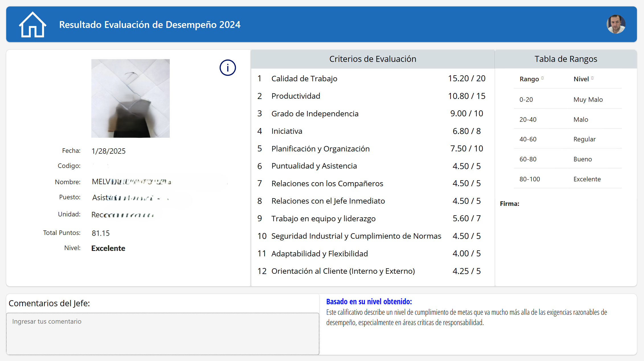Screen dimensions: 644x361
Task: Click the Total Puntos value 81.15
Action: 101,233
